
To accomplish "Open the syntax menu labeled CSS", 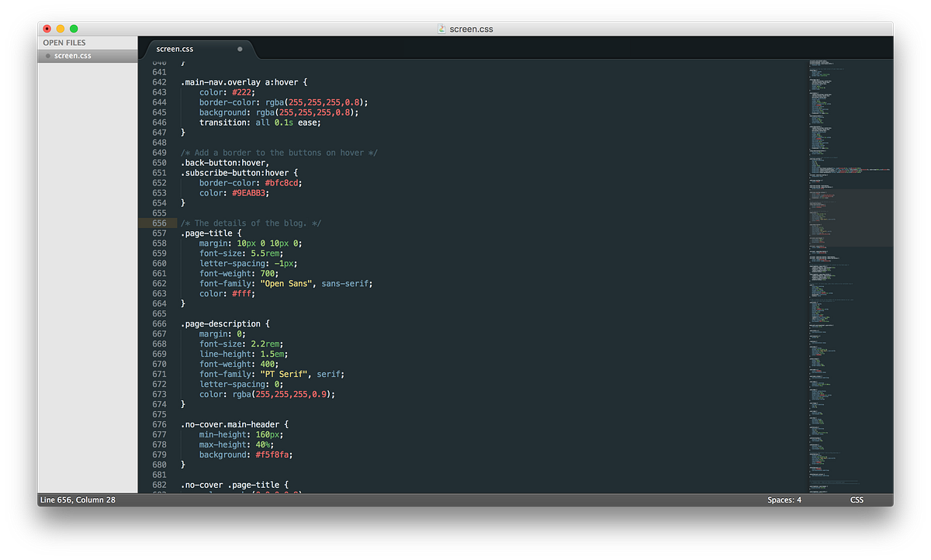I will (x=857, y=500).
